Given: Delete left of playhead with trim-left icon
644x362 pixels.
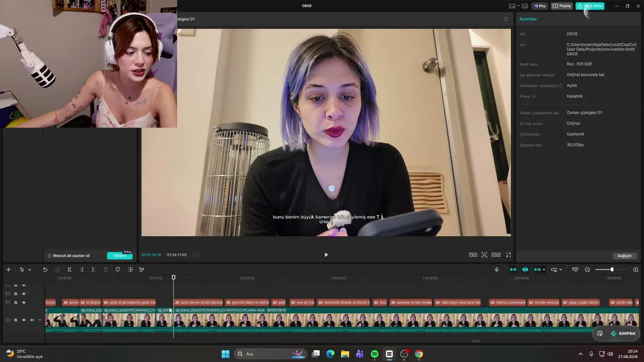Looking at the screenshot, I should tap(82, 269).
